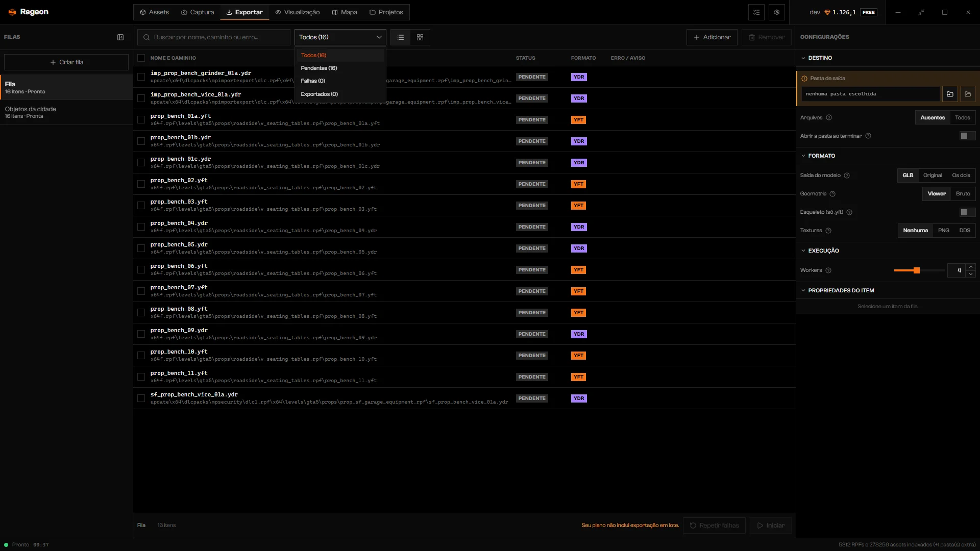The height and width of the screenshot is (551, 980).
Task: Click the Criar fila button
Action: pos(66,62)
